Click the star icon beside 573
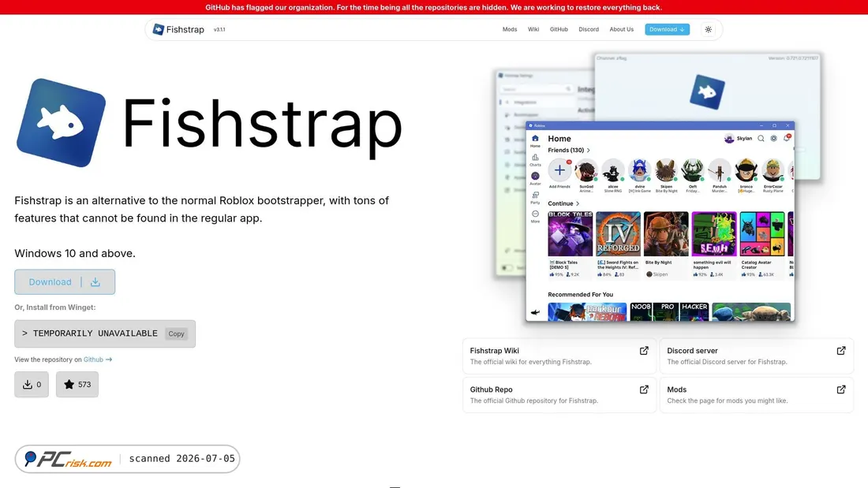868x488 pixels. (69, 385)
